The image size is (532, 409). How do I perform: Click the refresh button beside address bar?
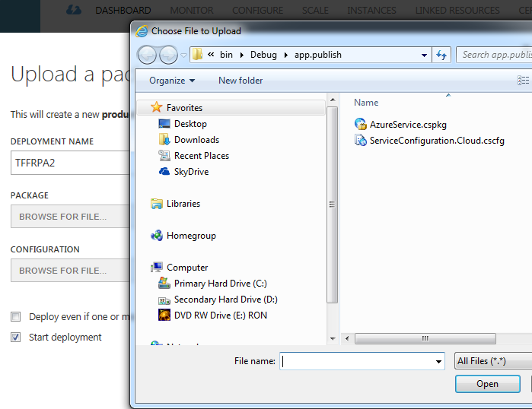pyautogui.click(x=441, y=55)
